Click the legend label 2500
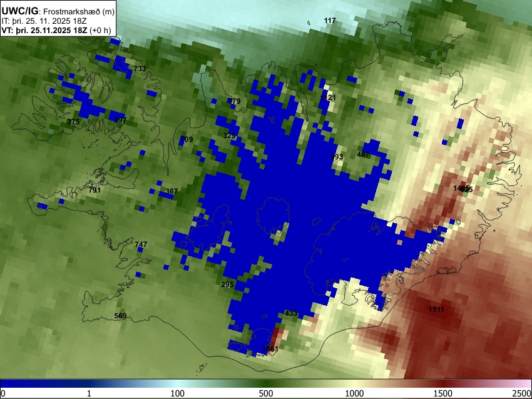Screen dimensions: 532x399 pos(522,393)
